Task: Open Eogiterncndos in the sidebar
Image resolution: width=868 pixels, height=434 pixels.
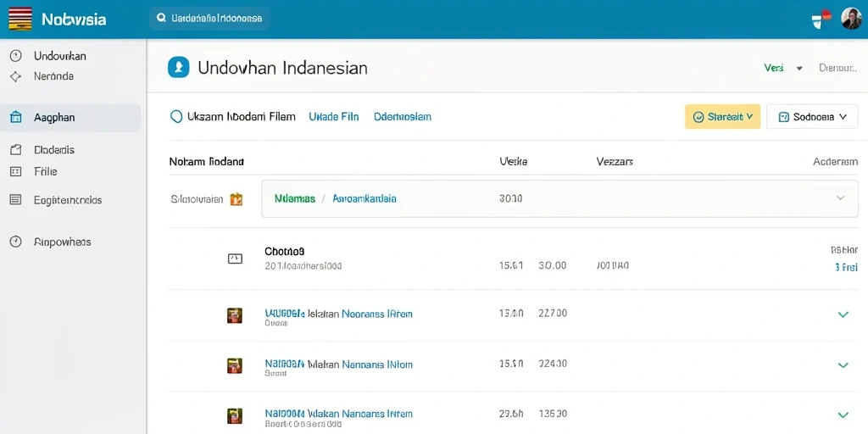Action: coord(68,200)
